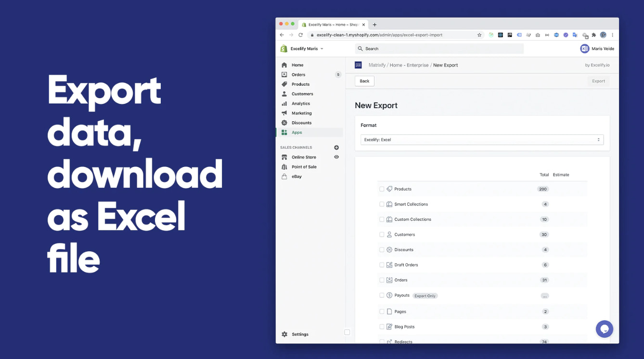Click the Export button

pyautogui.click(x=598, y=81)
